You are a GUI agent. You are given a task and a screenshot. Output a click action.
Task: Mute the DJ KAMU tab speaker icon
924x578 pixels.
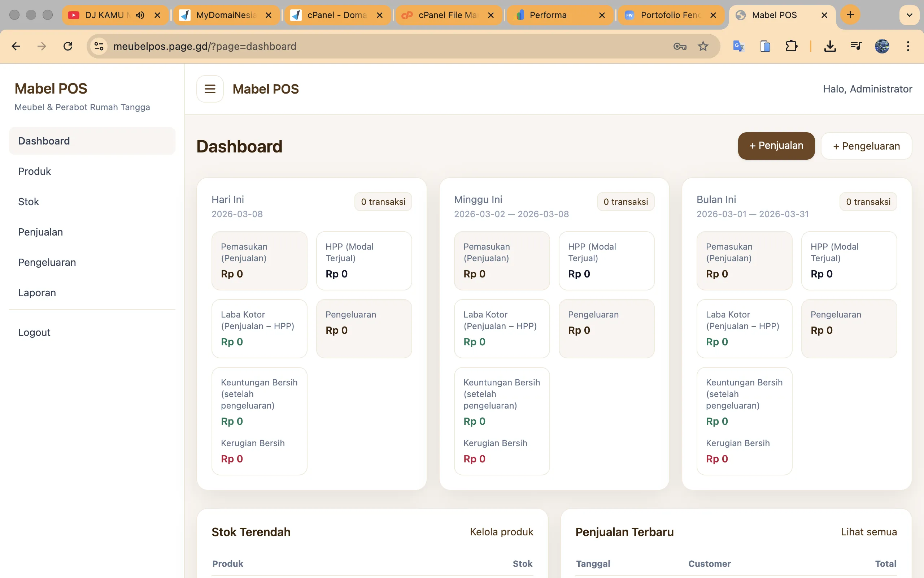140,15
